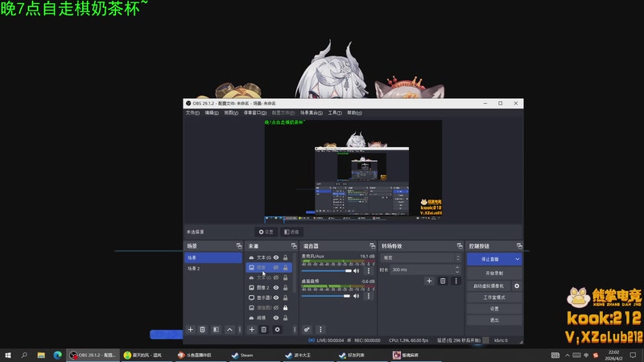Open the 工具 menu
Screen dimensions: 644x362
[x=335, y=113]
